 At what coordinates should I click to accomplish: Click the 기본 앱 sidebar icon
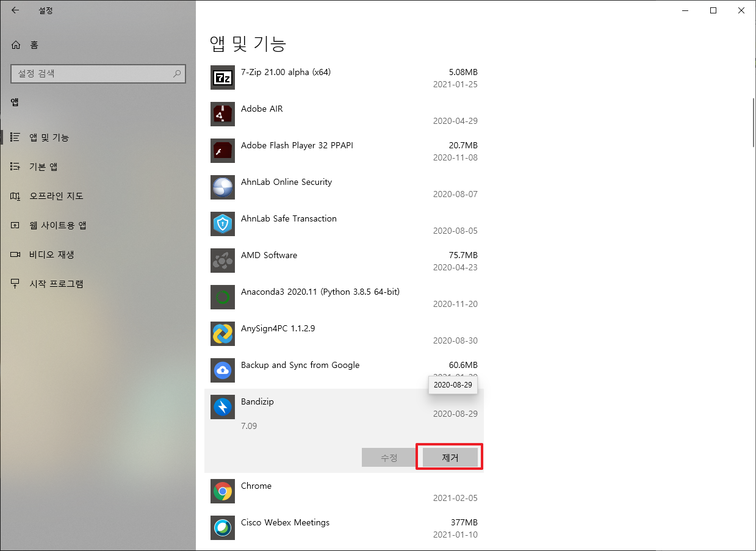tap(16, 167)
